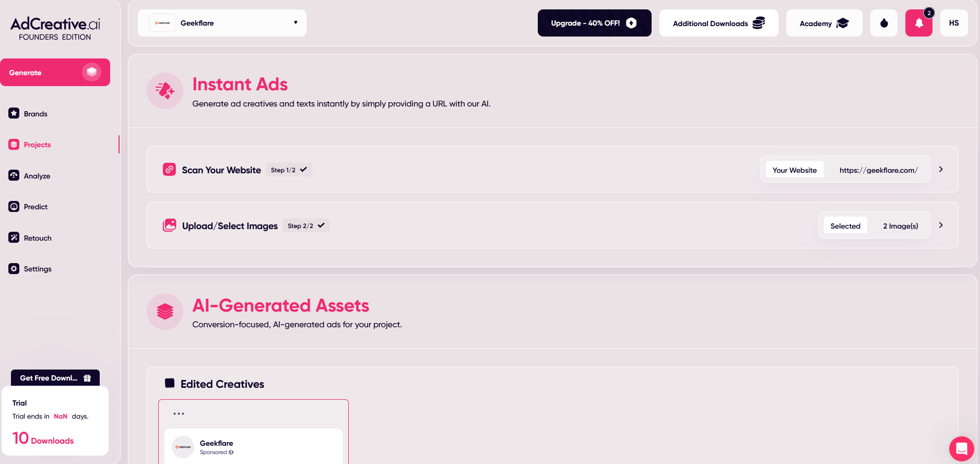Click the Settings gear icon
The image size is (980, 464).
[14, 269]
